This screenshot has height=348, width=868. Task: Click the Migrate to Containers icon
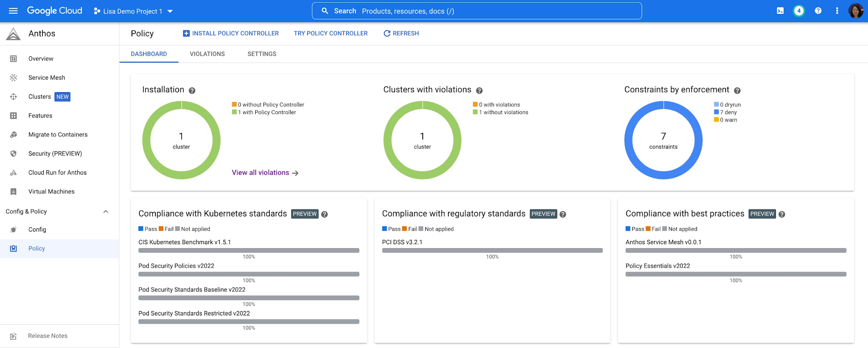(13, 135)
